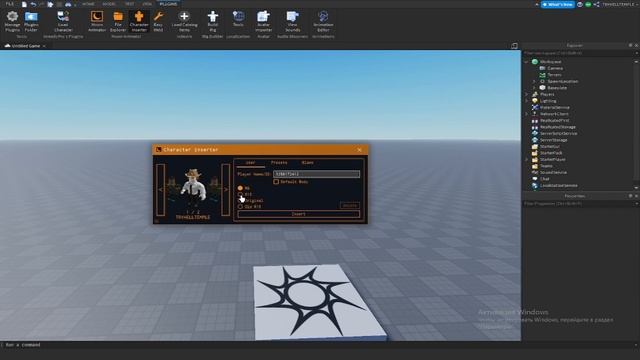640x360 pixels.
Task: Collapse the Workspace tree node
Action: tap(526, 62)
